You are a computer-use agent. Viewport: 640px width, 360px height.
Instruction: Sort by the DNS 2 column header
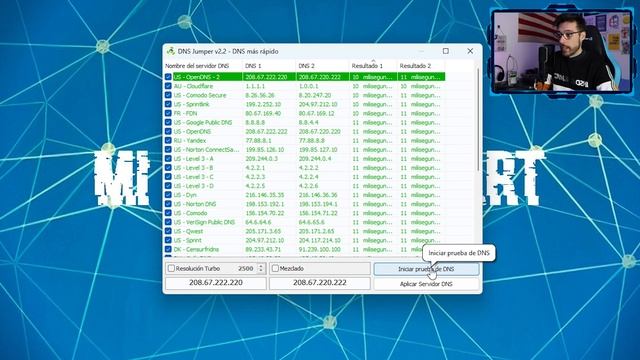pyautogui.click(x=322, y=66)
